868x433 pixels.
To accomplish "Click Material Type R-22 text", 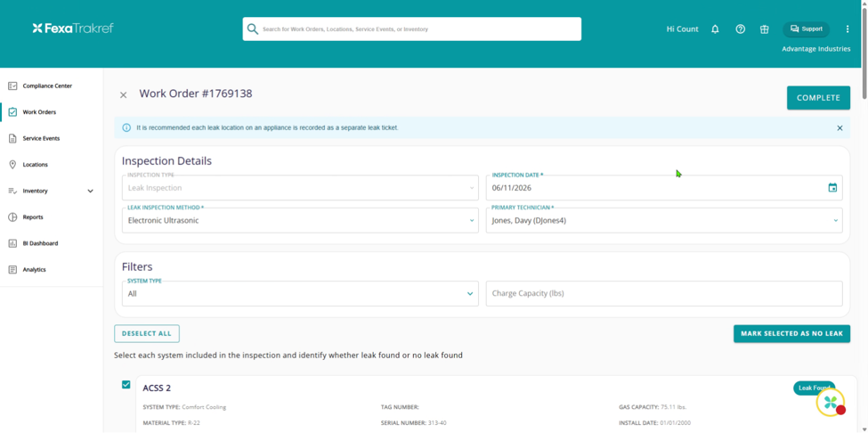I will click(171, 423).
